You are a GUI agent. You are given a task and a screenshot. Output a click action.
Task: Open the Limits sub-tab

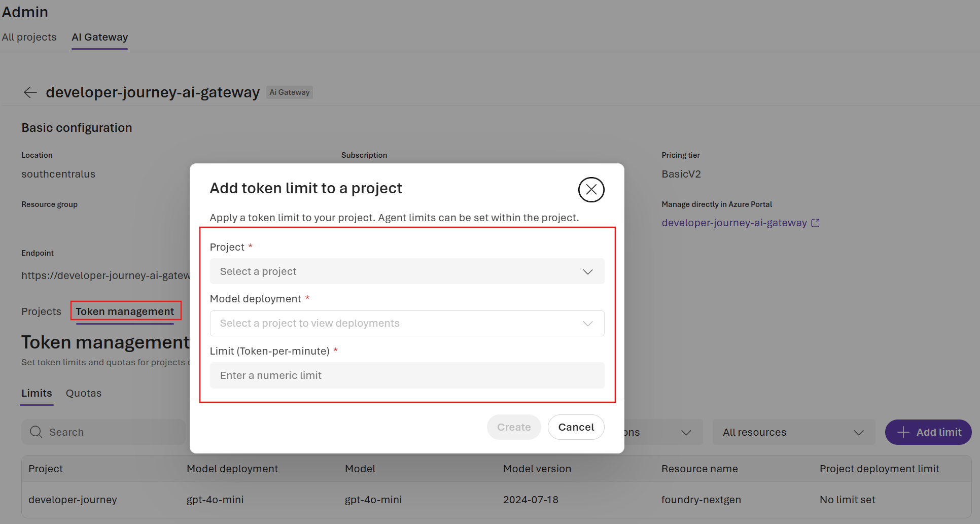tap(37, 393)
